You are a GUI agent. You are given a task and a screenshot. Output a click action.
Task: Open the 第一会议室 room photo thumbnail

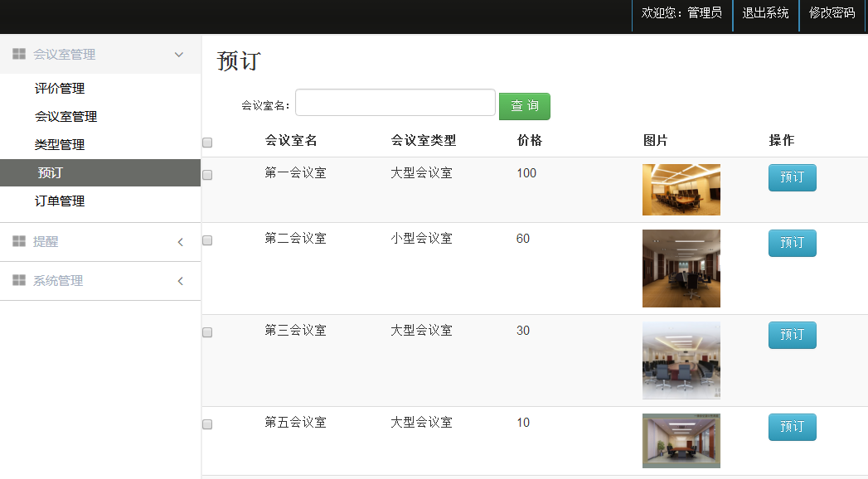[681, 190]
